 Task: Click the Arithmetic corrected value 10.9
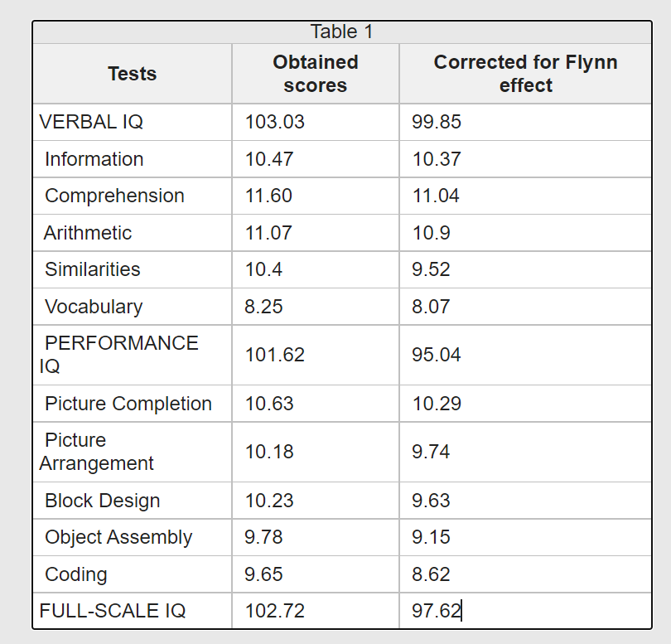click(432, 233)
